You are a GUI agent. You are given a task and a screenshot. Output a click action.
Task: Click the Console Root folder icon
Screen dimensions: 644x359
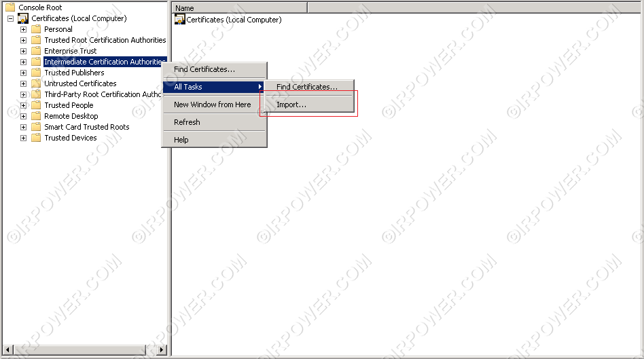(10, 7)
